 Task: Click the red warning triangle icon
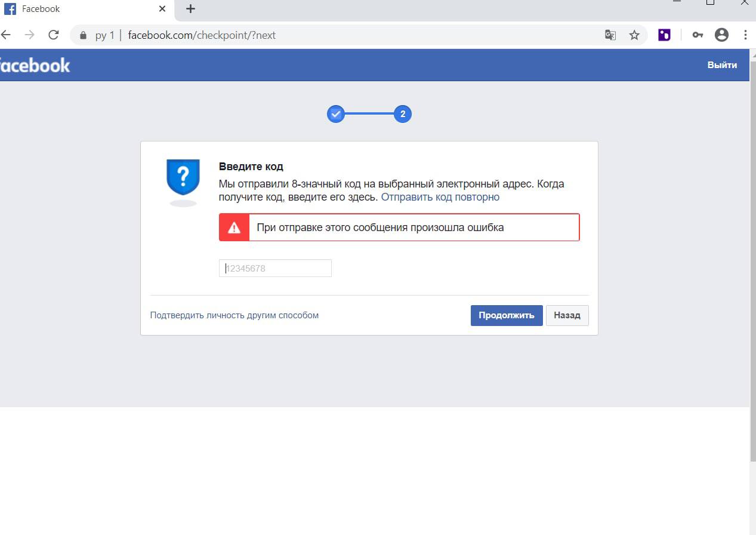click(x=234, y=227)
